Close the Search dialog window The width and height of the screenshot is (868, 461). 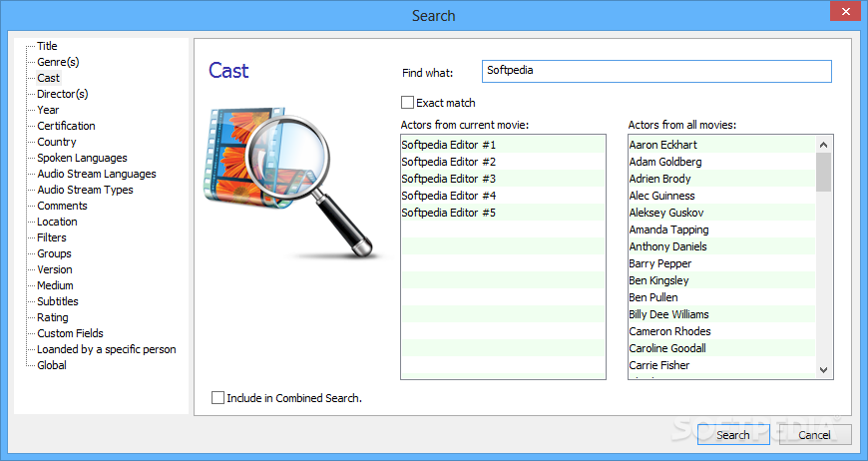pos(845,11)
